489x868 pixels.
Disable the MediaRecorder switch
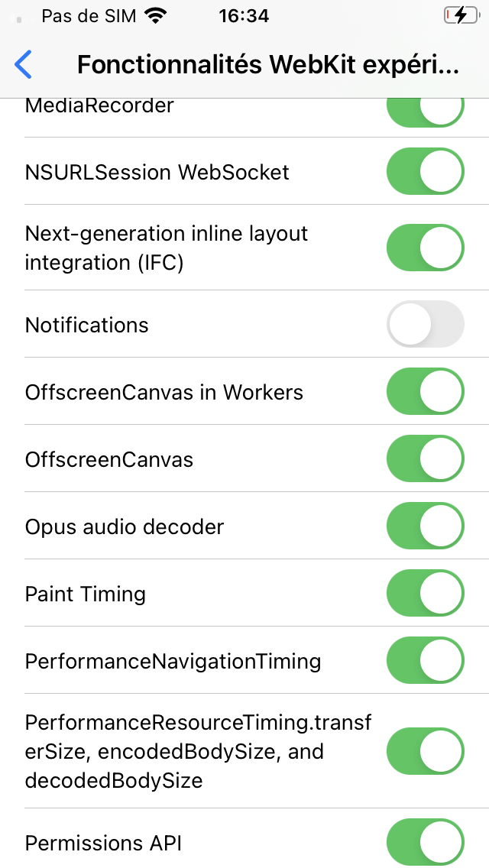425,110
